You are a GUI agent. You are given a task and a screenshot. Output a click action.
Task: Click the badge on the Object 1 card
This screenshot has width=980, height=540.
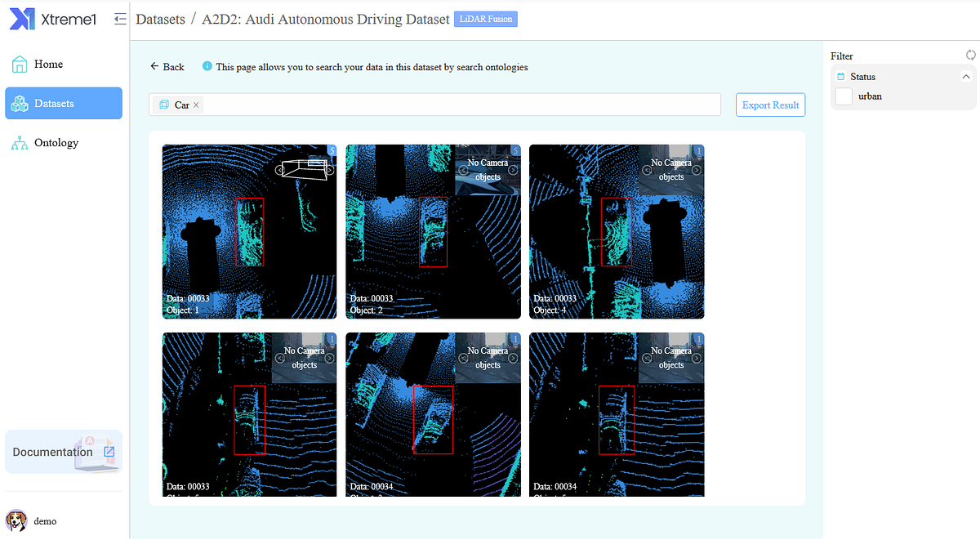pos(332,151)
